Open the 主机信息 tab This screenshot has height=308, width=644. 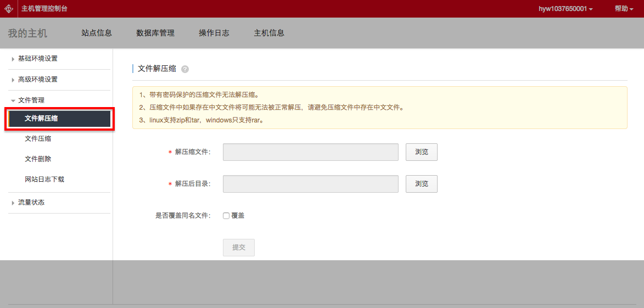click(269, 33)
